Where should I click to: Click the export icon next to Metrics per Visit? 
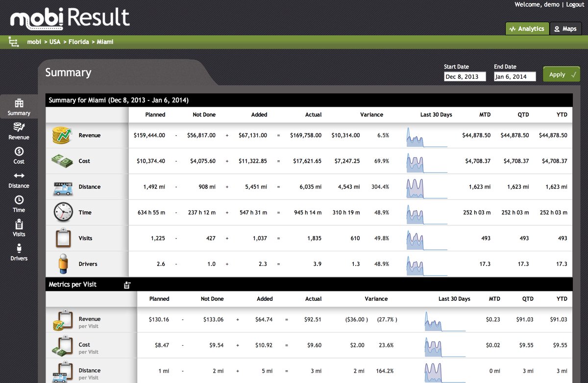[x=127, y=284]
